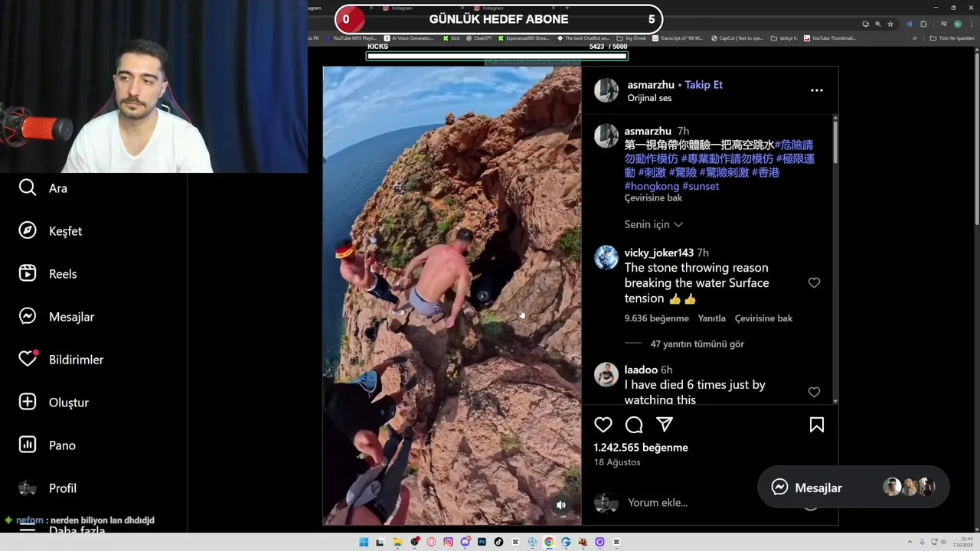Share the post via paper plane icon
Screen dimensions: 980x551
point(665,425)
